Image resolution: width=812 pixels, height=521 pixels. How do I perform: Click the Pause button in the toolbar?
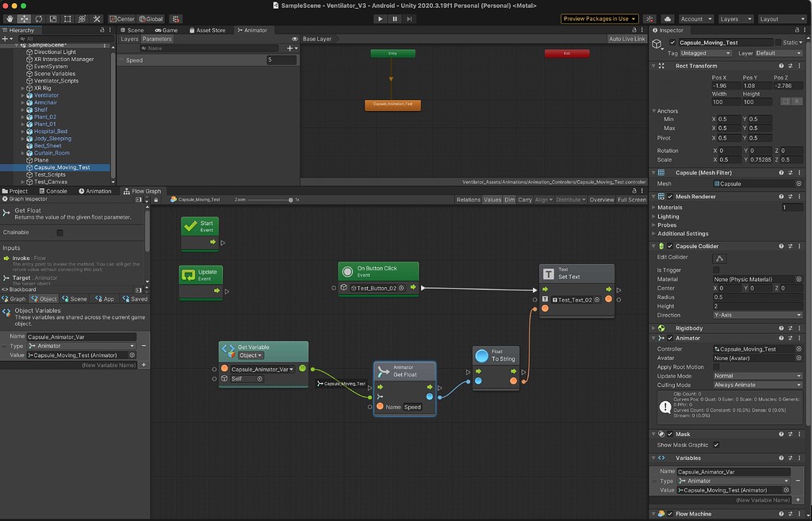click(x=394, y=18)
